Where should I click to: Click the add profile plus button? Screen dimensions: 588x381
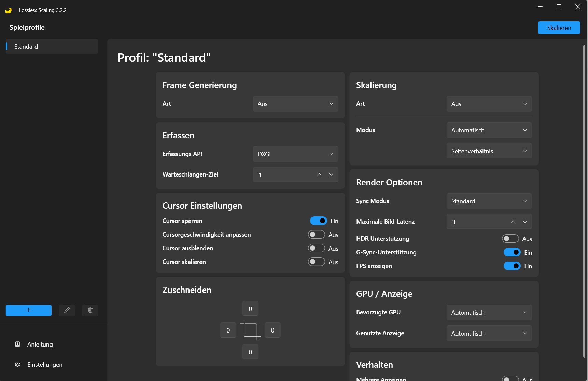[29, 310]
